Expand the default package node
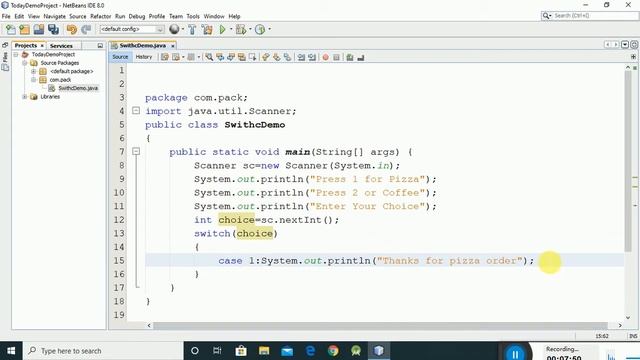This screenshot has width=640, height=360. [x=33, y=71]
